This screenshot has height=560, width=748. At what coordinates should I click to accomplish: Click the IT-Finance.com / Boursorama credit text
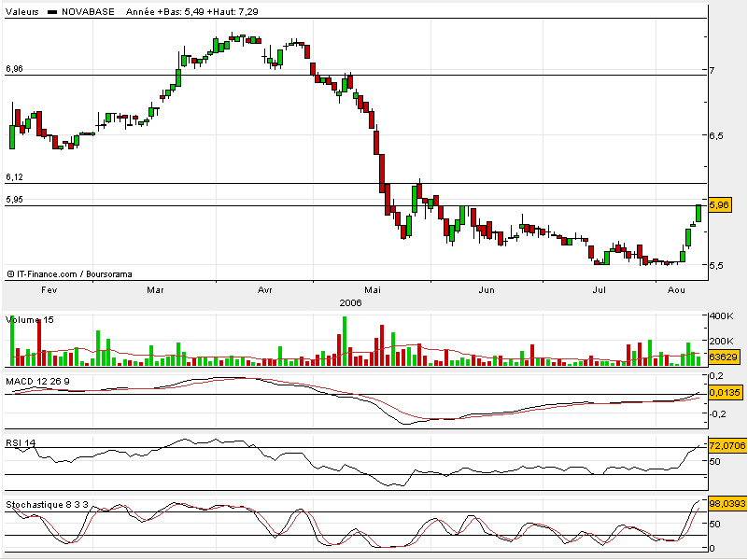[70, 274]
